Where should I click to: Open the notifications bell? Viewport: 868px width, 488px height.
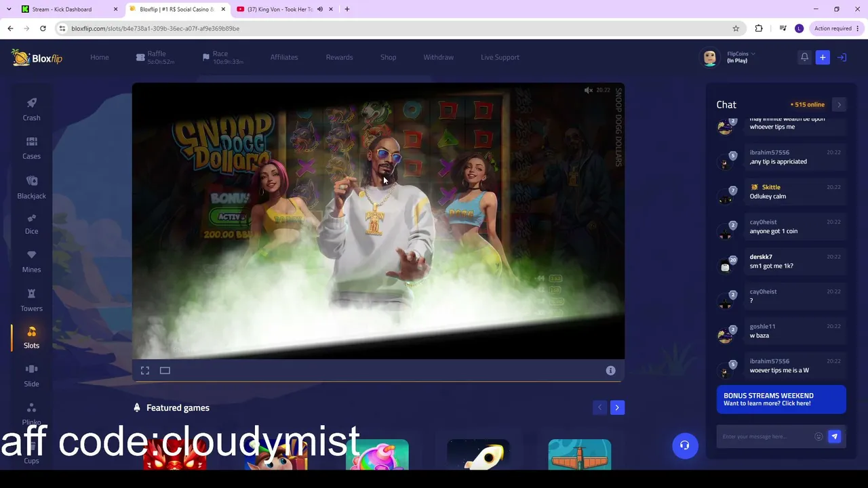[804, 58]
